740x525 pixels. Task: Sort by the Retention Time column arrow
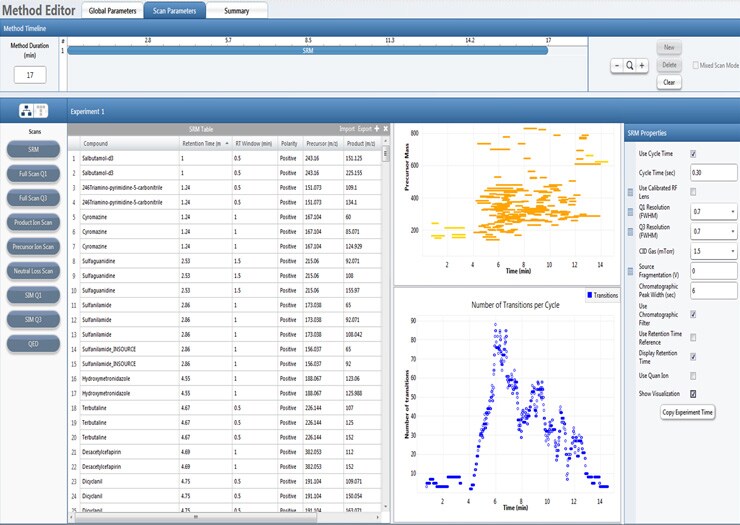(227, 144)
